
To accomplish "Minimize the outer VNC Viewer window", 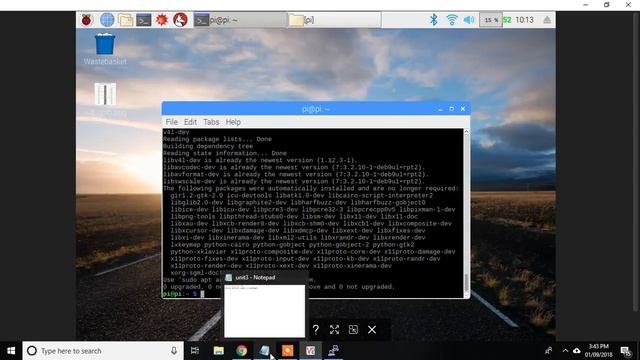I will (586, 5).
